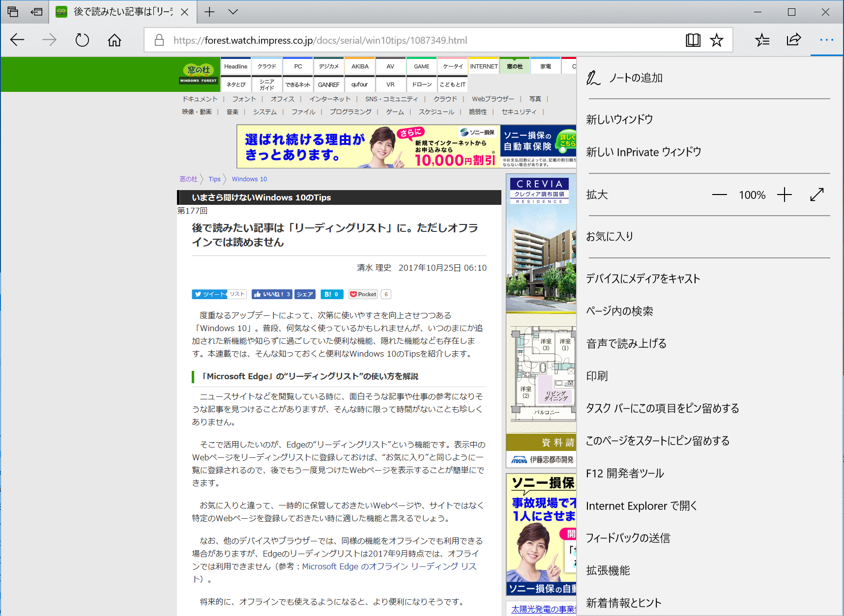Tweet the article with the Twitter icon
Screen dimensions: 844x616
[x=210, y=294]
